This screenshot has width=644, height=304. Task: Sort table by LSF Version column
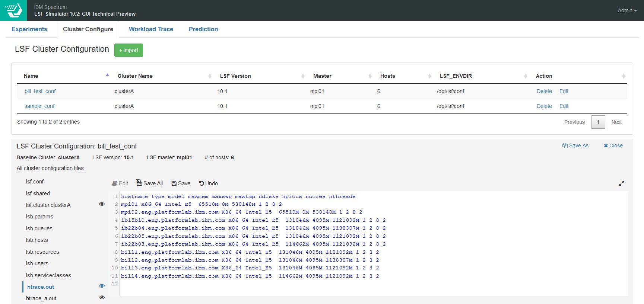260,76
